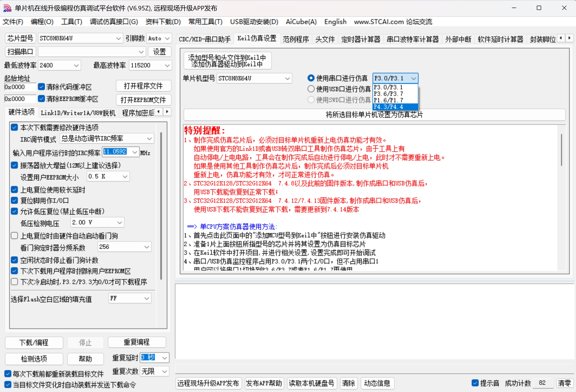Toggle 当目标文件变化时自动装载并发送下载命令

(x=8, y=385)
